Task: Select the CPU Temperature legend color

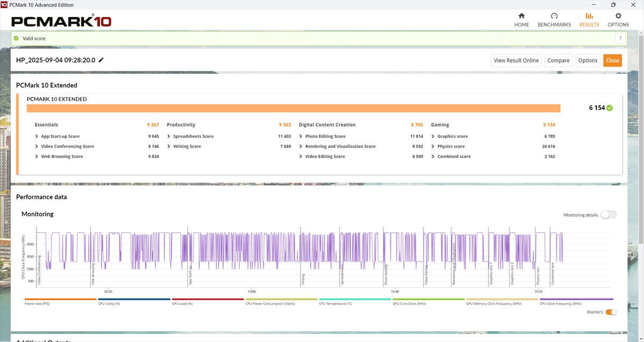Action: click(x=355, y=299)
